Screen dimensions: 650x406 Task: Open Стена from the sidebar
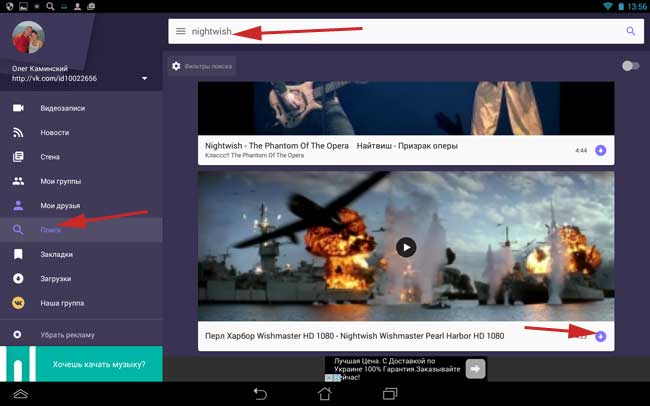[x=50, y=157]
